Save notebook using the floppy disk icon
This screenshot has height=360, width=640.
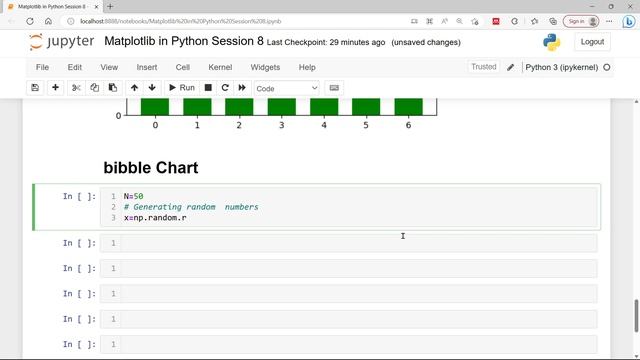click(x=35, y=88)
